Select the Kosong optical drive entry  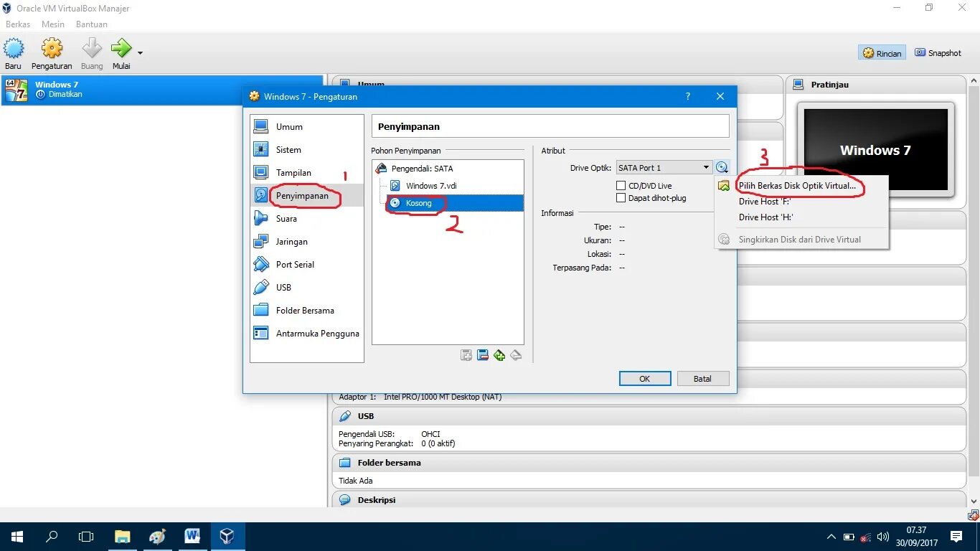tap(455, 203)
